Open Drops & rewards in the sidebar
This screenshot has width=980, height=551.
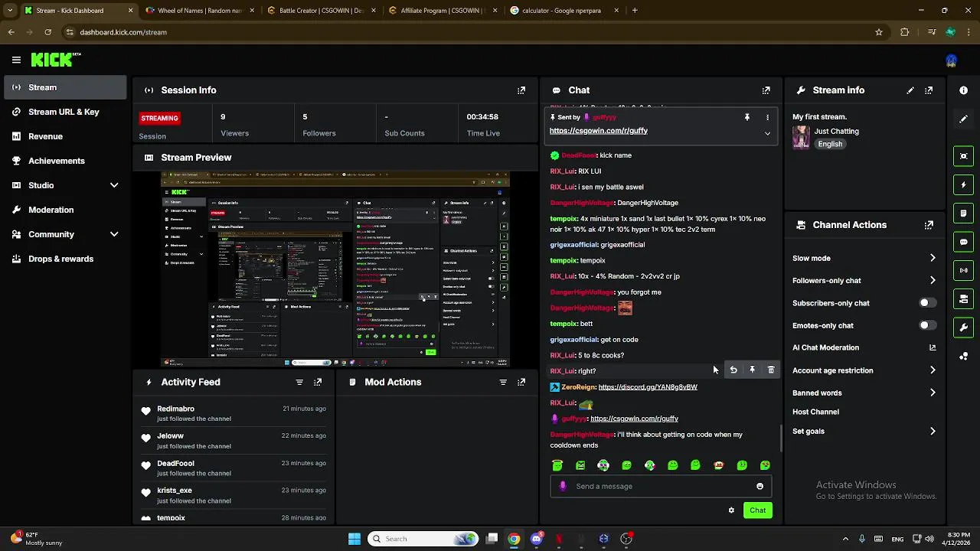tap(64, 259)
